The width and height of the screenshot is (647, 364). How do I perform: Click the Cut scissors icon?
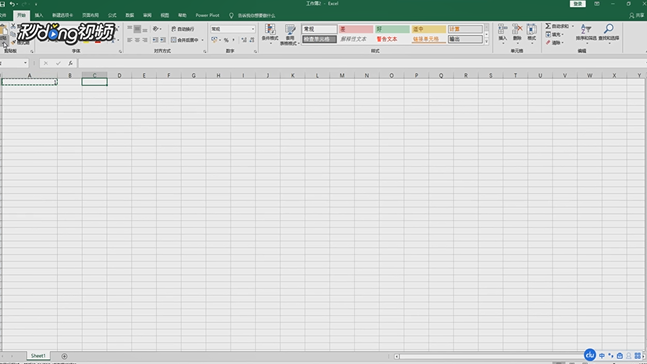point(13,26)
